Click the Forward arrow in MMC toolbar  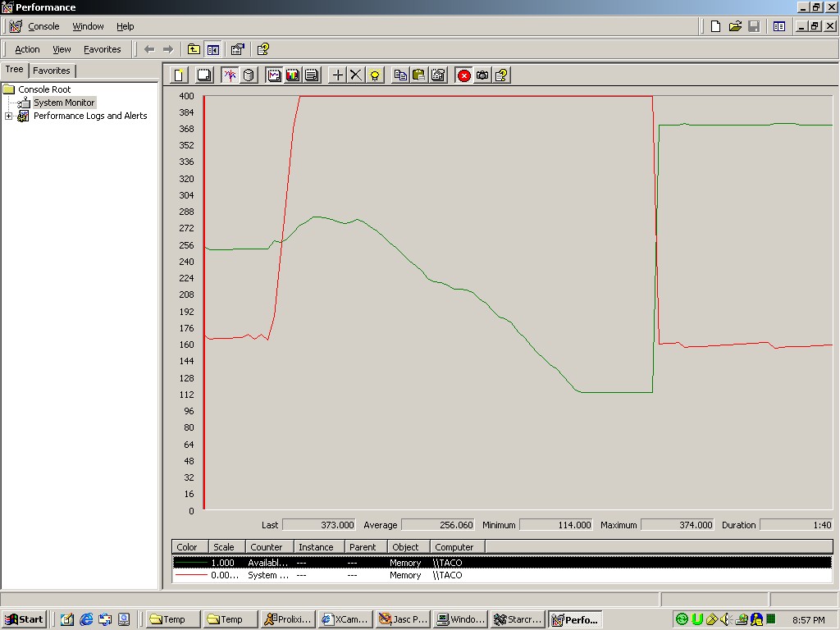[168, 49]
